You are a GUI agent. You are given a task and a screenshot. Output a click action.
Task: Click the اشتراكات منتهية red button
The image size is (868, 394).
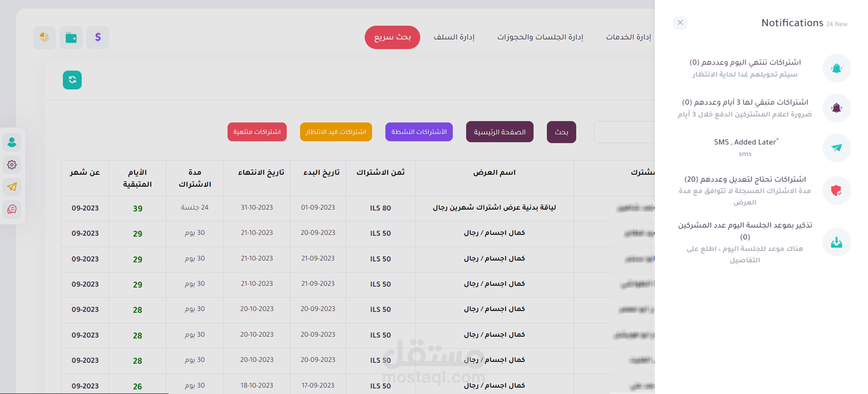point(257,132)
